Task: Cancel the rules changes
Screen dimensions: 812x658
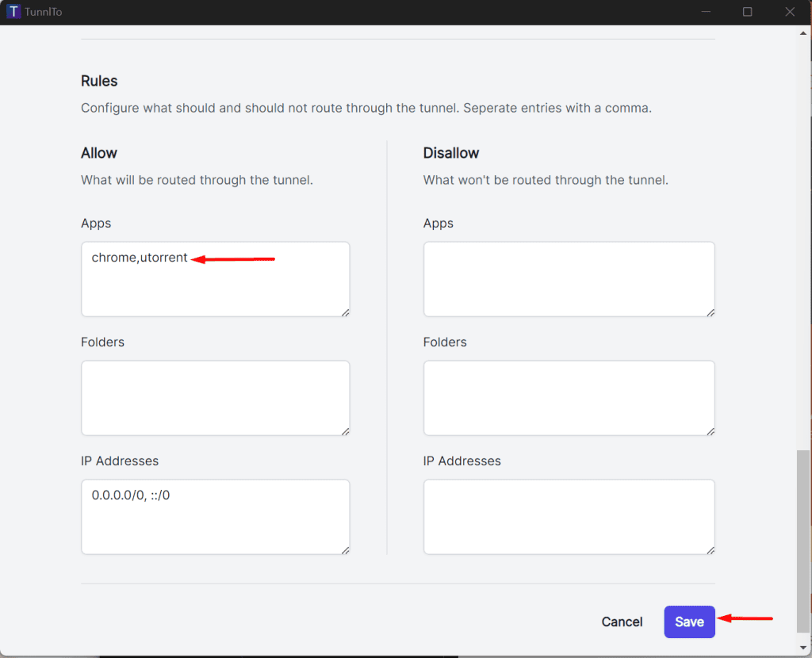Action: [622, 622]
